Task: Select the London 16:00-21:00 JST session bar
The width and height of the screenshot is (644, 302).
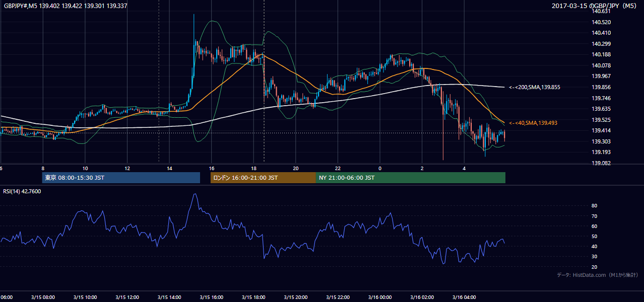Action: point(263,178)
